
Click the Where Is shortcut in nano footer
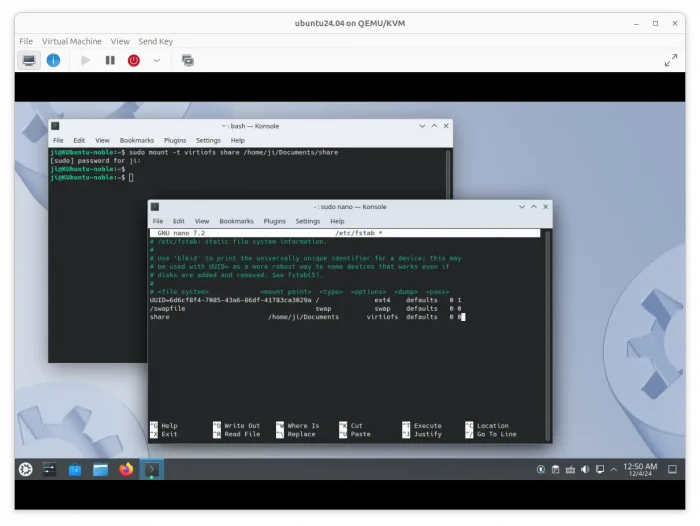point(298,426)
